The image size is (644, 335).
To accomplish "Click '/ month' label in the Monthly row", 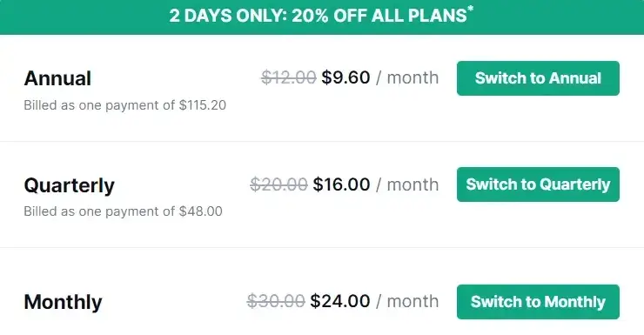I will [x=407, y=301].
